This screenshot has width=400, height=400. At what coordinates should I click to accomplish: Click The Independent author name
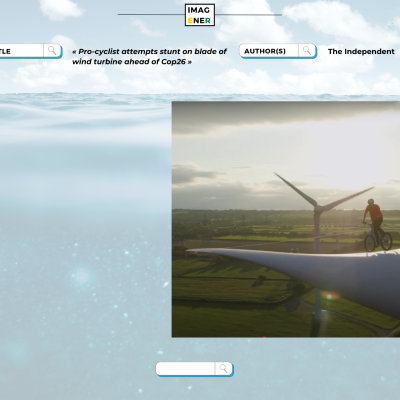pyautogui.click(x=361, y=51)
